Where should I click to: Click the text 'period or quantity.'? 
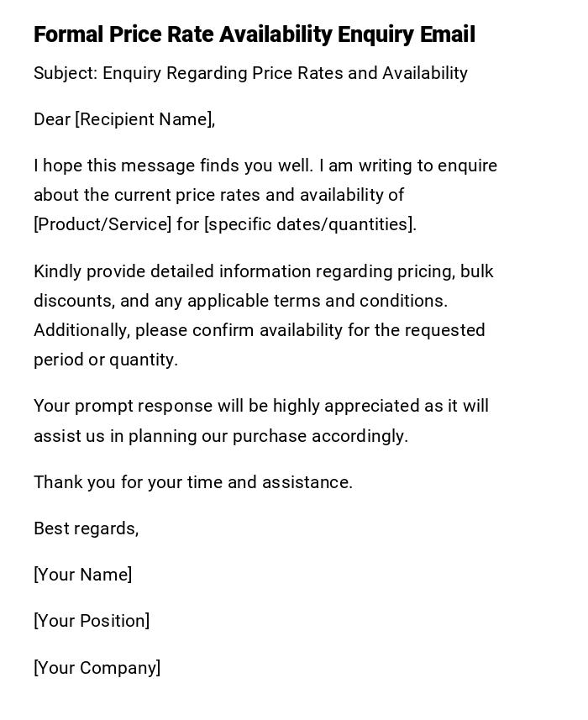click(x=106, y=360)
